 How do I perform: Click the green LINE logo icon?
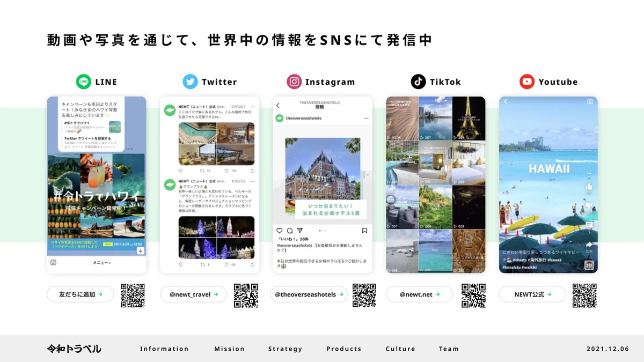pos(84,82)
